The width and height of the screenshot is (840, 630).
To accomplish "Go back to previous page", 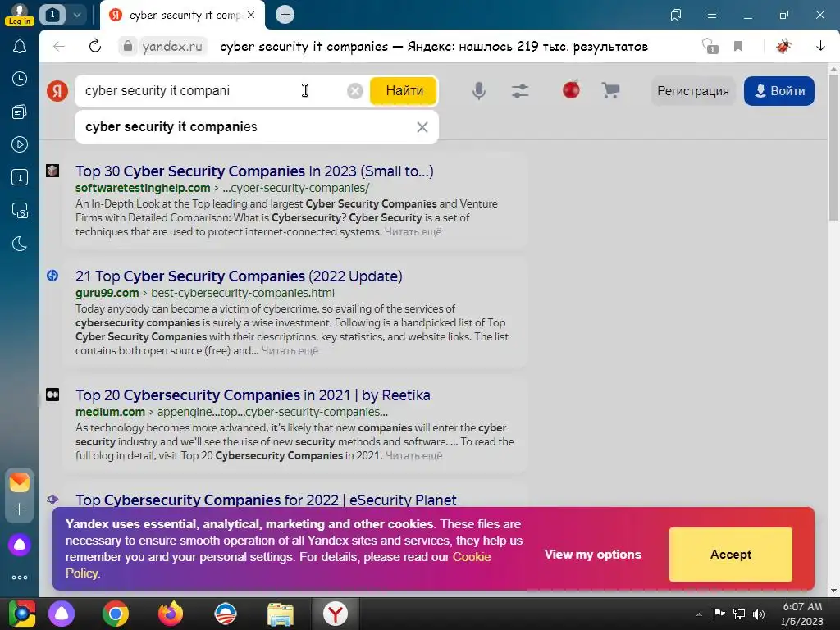I will point(59,47).
